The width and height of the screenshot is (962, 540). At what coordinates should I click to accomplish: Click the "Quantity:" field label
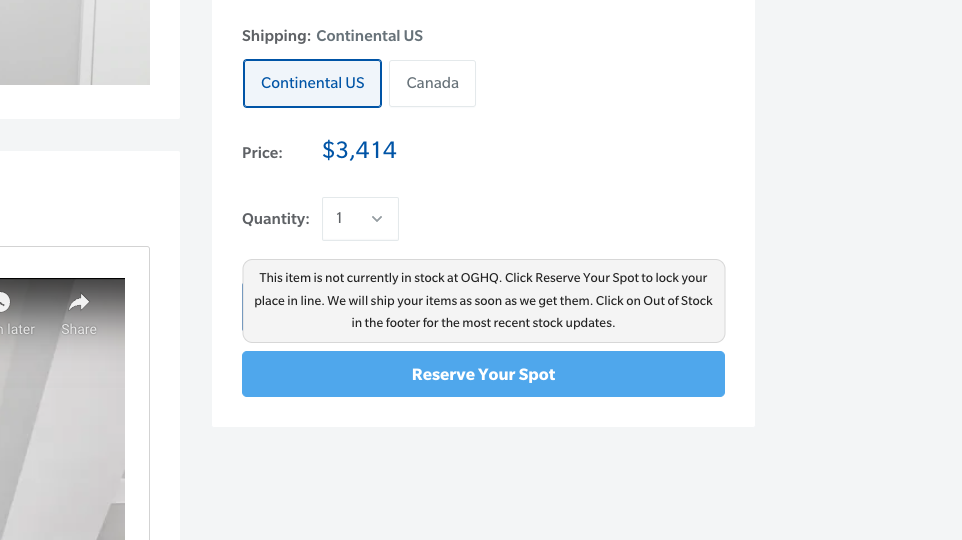point(275,219)
